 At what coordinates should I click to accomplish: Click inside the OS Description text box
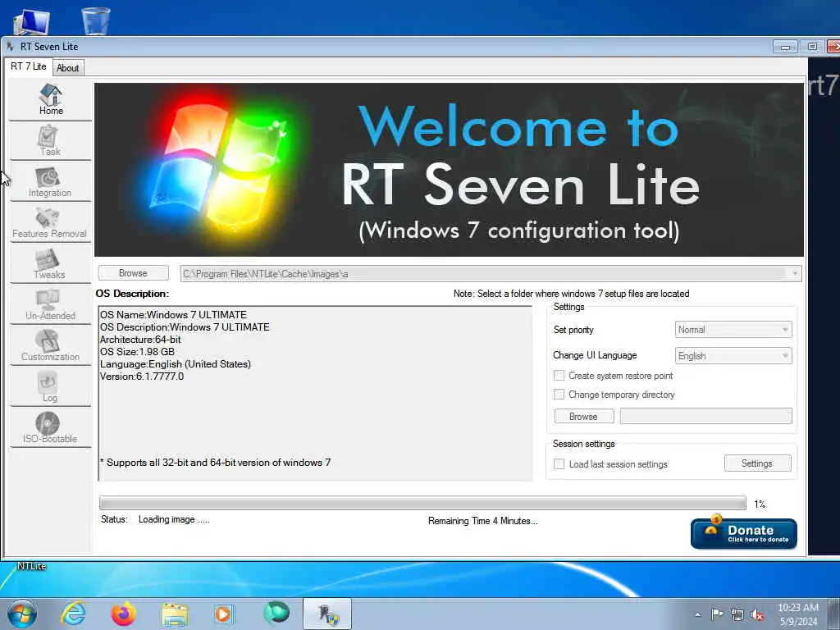point(315,394)
